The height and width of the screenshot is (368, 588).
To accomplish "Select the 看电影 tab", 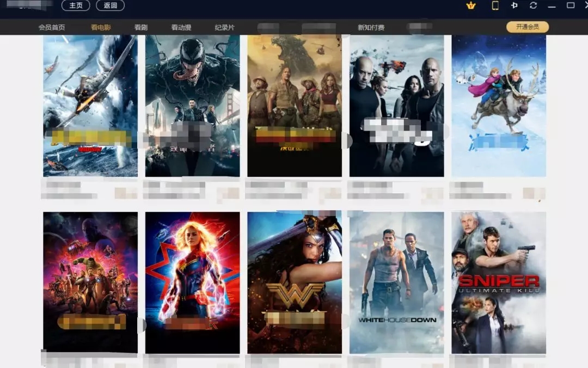I will [x=101, y=27].
